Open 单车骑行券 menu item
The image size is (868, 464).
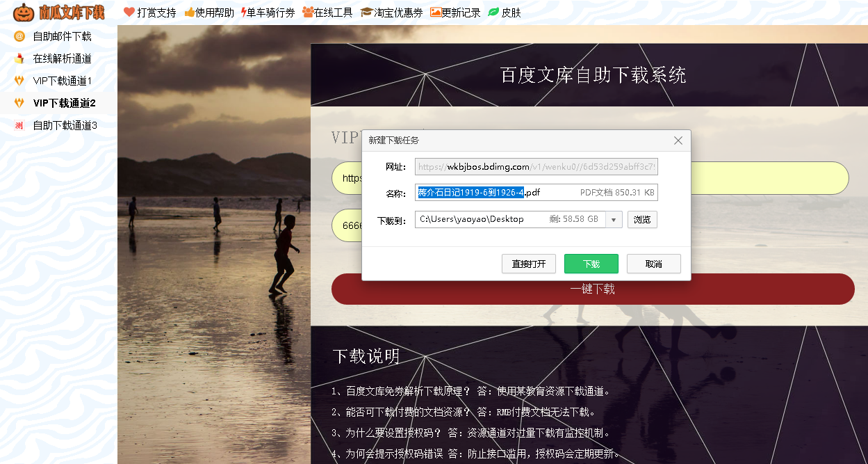tap(271, 13)
